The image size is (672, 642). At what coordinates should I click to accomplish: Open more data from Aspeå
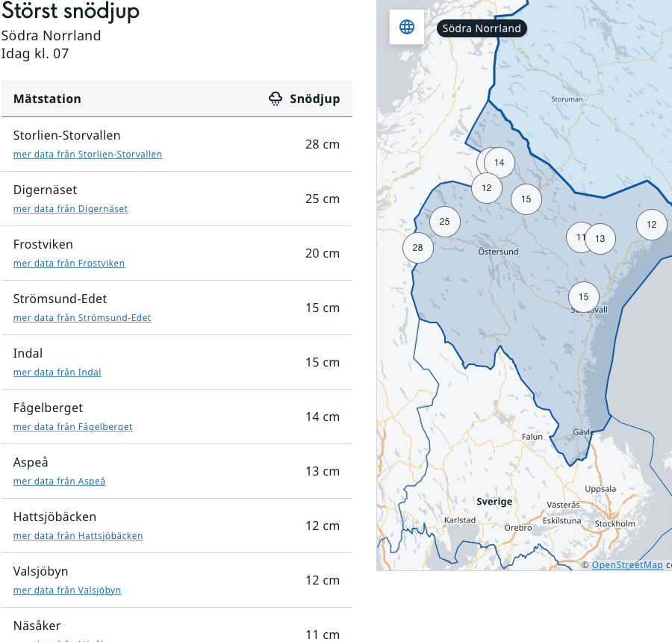pyautogui.click(x=59, y=481)
